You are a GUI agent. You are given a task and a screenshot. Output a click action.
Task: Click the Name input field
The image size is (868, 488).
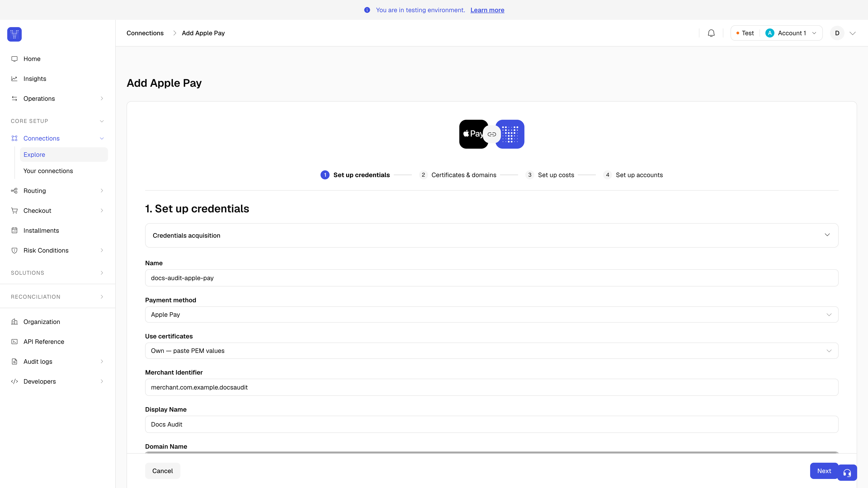pos(492,278)
